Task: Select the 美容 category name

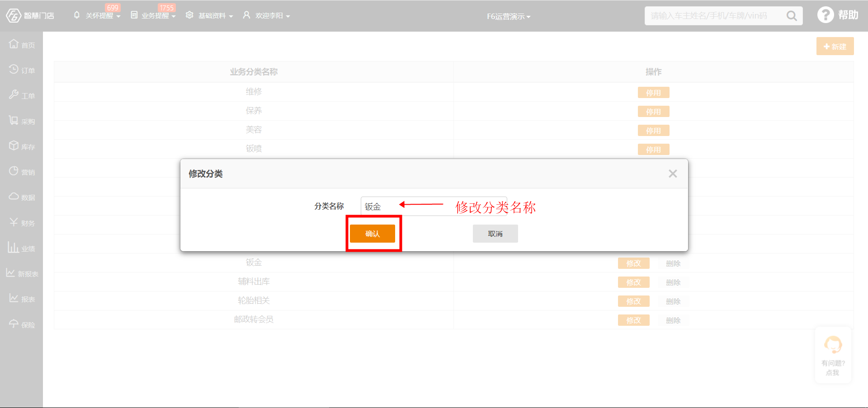Action: [x=254, y=130]
